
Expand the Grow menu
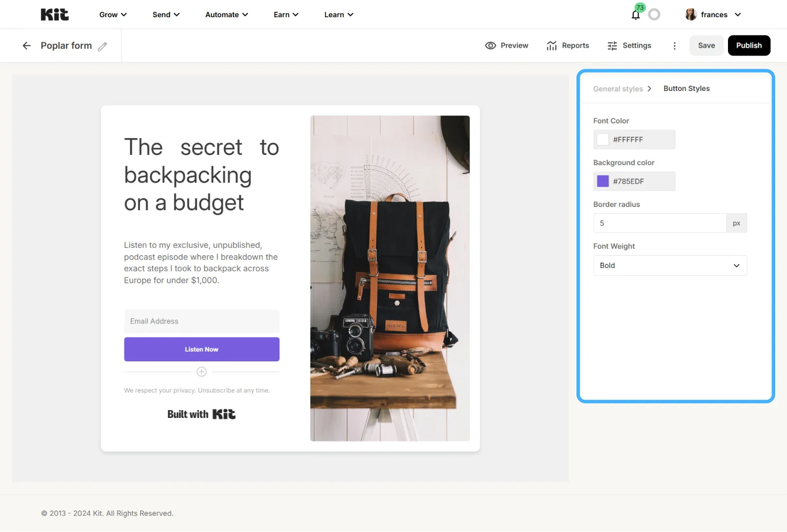coord(113,15)
